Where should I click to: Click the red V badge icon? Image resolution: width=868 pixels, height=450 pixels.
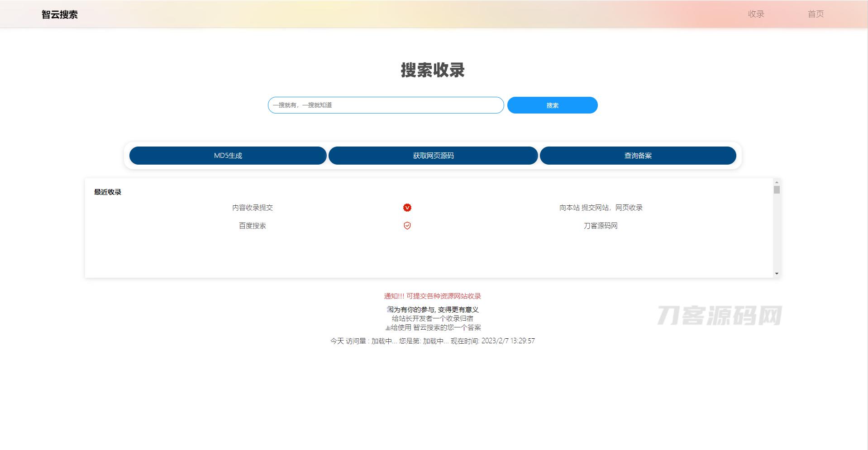407,208
